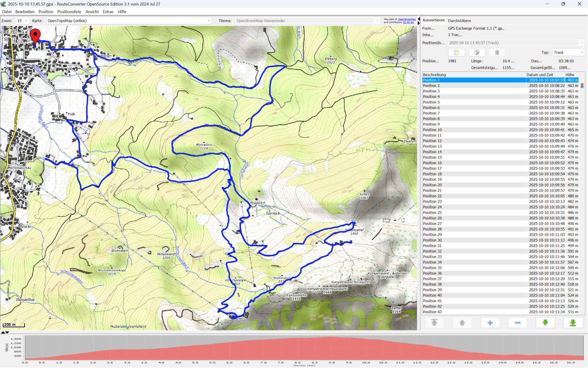Screen dimensions: 588x368
Task: Open the Karte map selection dropdown
Action: [129, 21]
